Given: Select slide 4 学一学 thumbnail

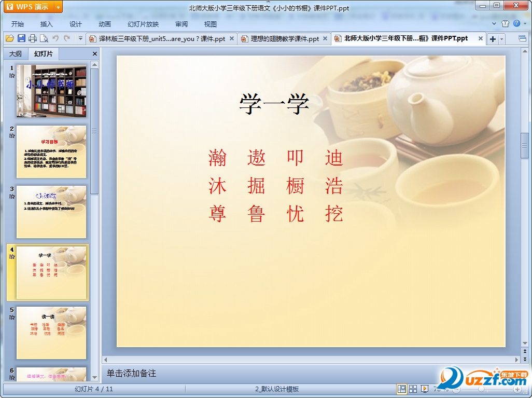Looking at the screenshot, I should click(51, 272).
